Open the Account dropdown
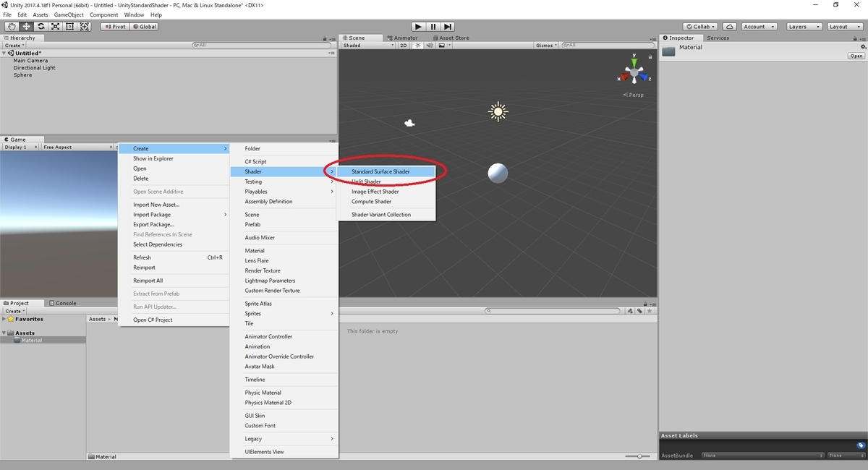The height and width of the screenshot is (470, 868). click(758, 27)
